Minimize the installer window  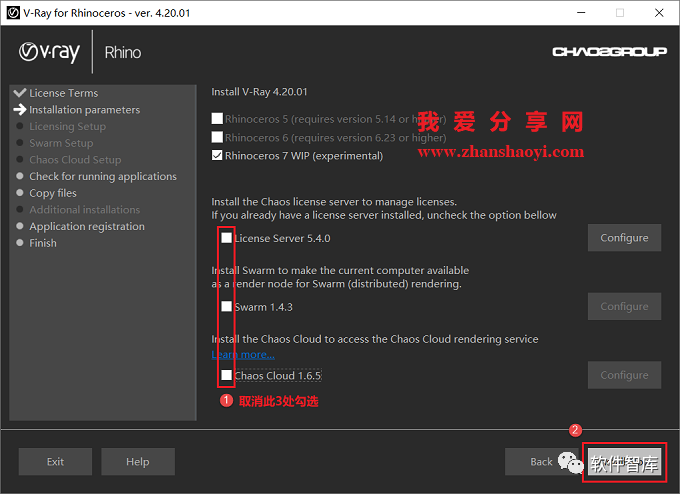581,13
